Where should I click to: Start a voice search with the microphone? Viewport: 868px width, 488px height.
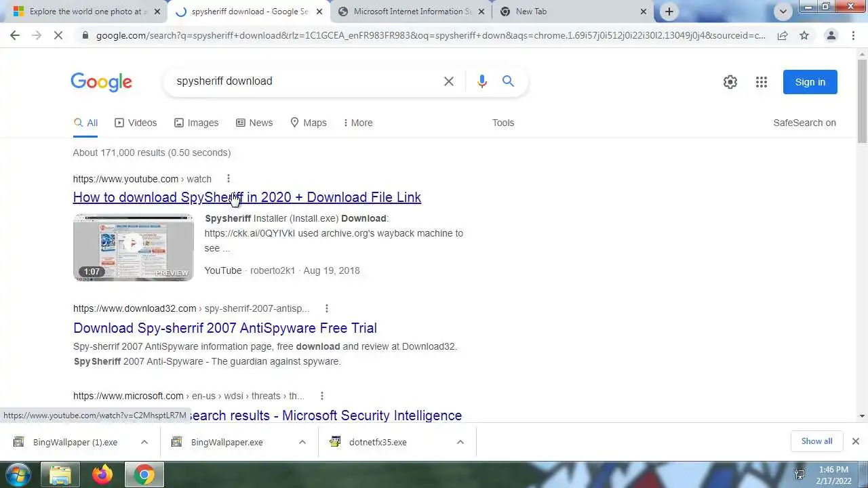482,81
